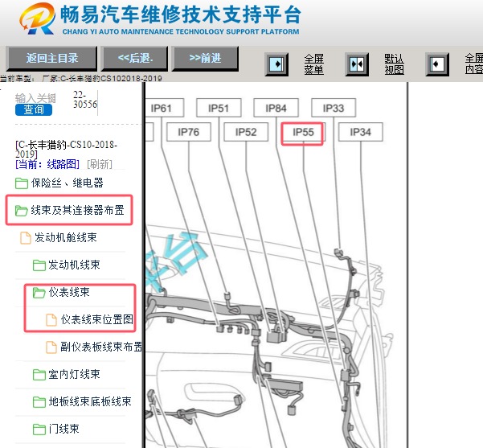483x448 pixels.
Task: Open the 默认视图 link
Action: [x=394, y=64]
